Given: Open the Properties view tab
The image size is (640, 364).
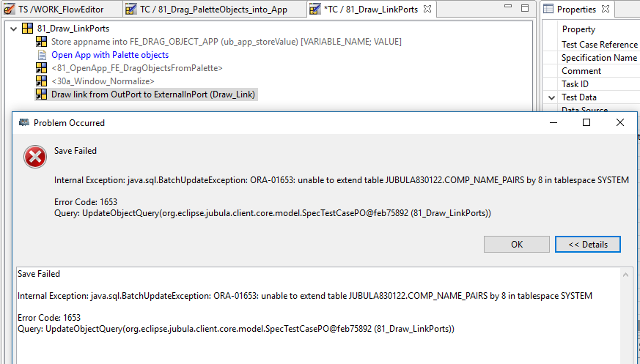Looking at the screenshot, I should coord(578,9).
